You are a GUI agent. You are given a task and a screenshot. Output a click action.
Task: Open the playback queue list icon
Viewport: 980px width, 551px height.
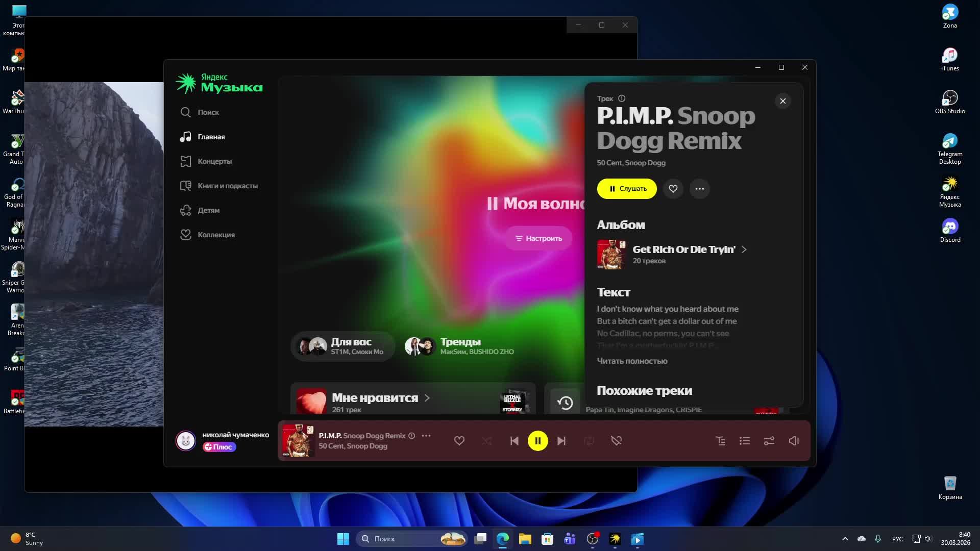click(745, 441)
